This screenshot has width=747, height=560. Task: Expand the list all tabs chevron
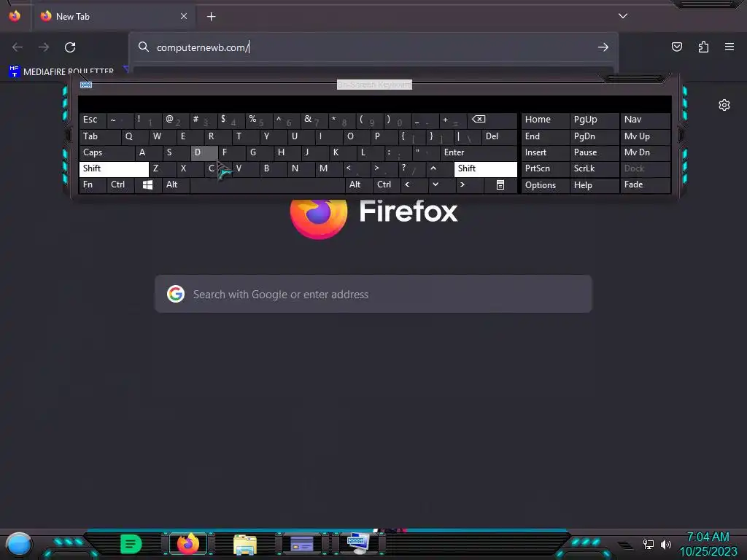click(x=623, y=16)
